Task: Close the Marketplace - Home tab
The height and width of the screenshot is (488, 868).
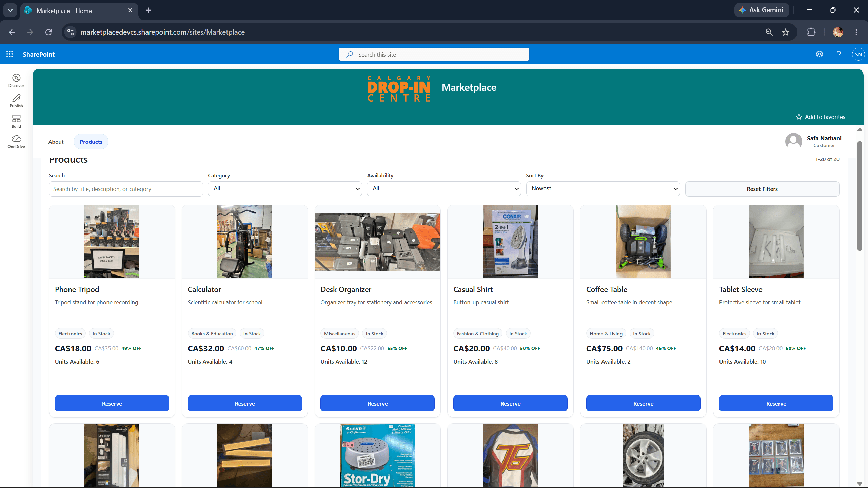Action: tap(130, 10)
